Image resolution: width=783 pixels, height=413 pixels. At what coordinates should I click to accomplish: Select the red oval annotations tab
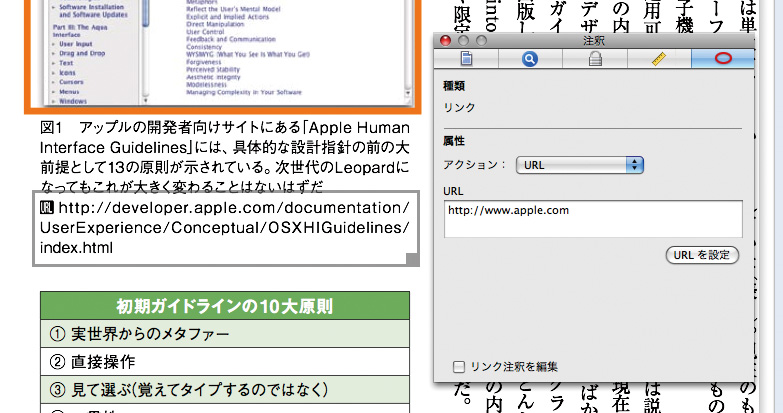click(x=723, y=59)
